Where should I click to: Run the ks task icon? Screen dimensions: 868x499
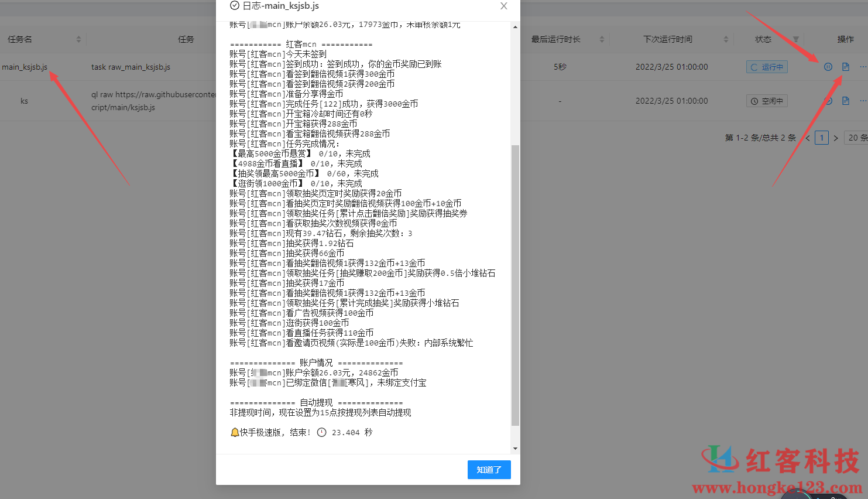[828, 101]
